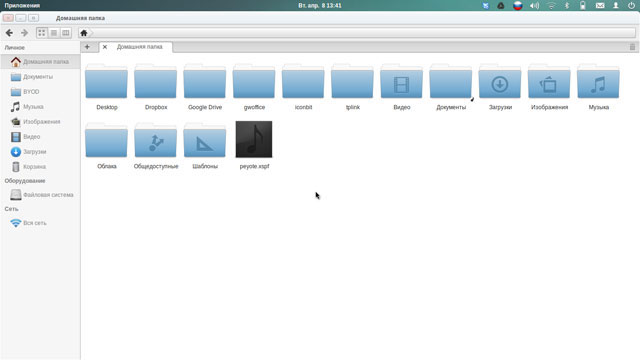Open the battery indicator

coord(583,5)
